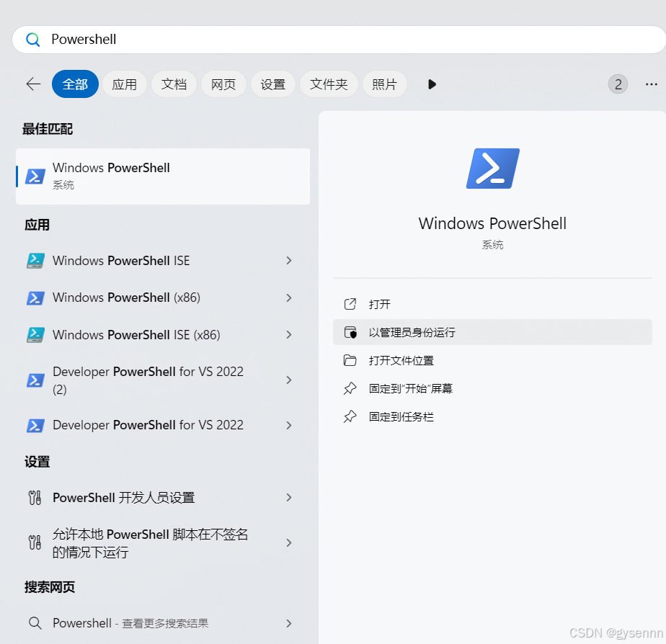Expand PowerShell 开发人员设置 chevron
The width and height of the screenshot is (666, 644).
(x=289, y=498)
